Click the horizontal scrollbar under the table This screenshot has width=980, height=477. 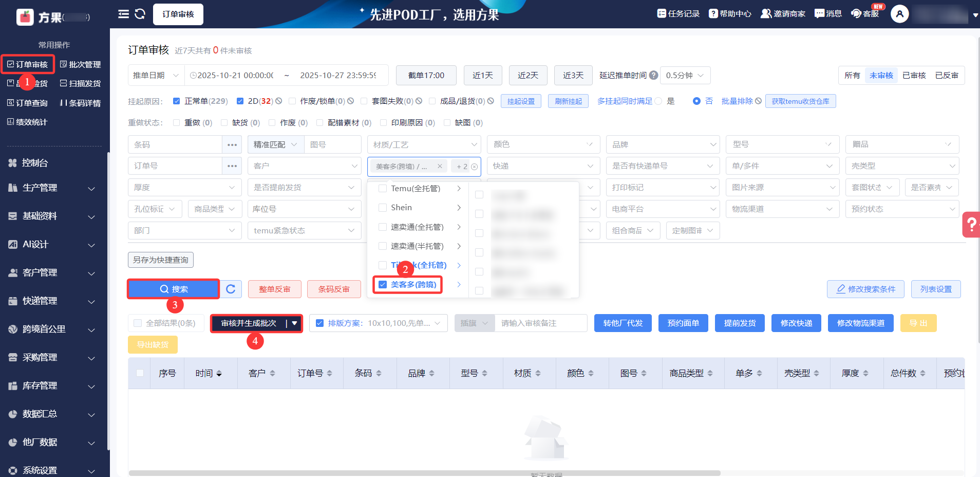pos(425,473)
